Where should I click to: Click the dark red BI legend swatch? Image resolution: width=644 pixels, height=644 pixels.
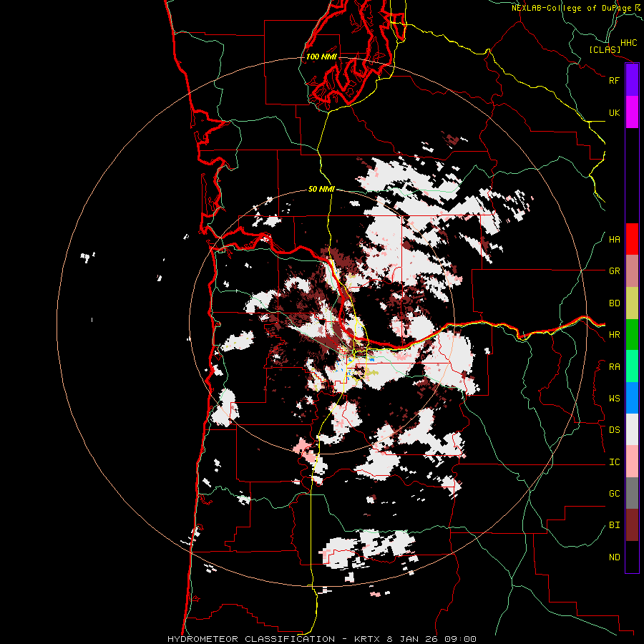point(632,525)
